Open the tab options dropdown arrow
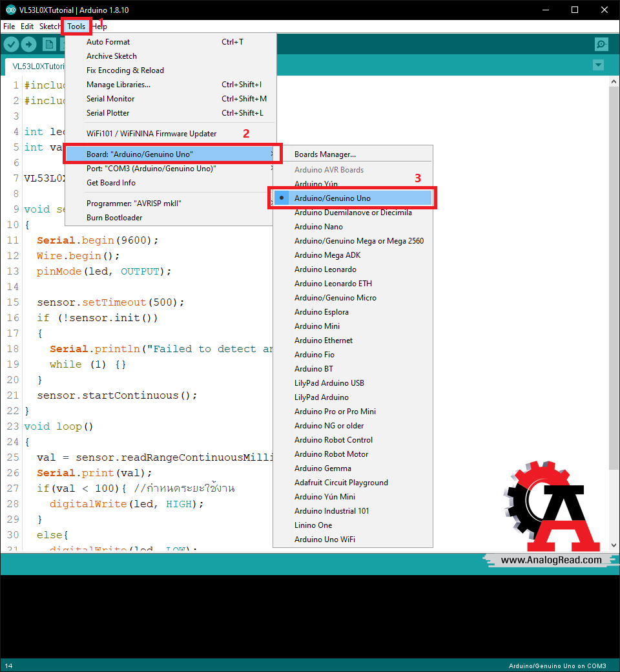Viewport: 620px width, 672px height. 598,65
